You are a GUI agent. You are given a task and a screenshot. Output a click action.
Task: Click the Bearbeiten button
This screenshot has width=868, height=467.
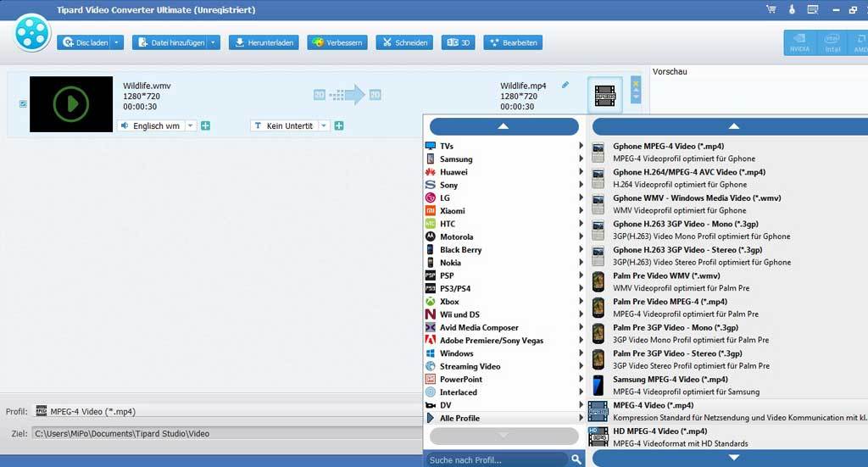pyautogui.click(x=513, y=42)
